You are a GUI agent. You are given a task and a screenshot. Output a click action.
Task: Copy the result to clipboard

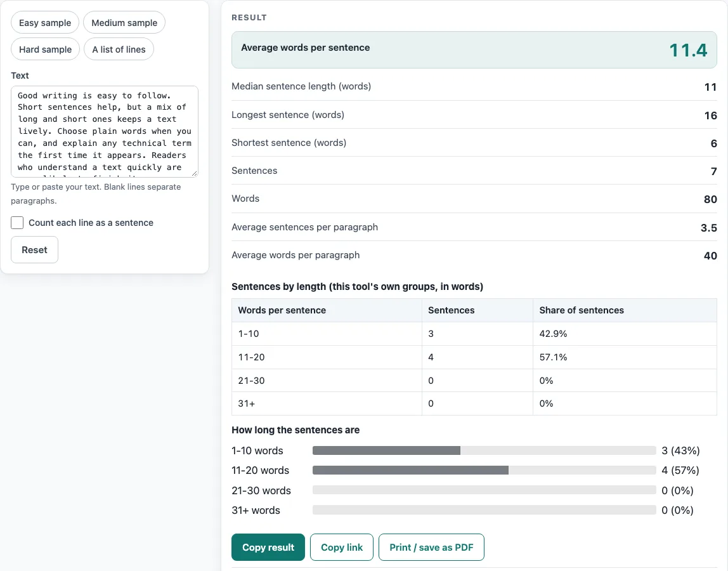click(268, 548)
